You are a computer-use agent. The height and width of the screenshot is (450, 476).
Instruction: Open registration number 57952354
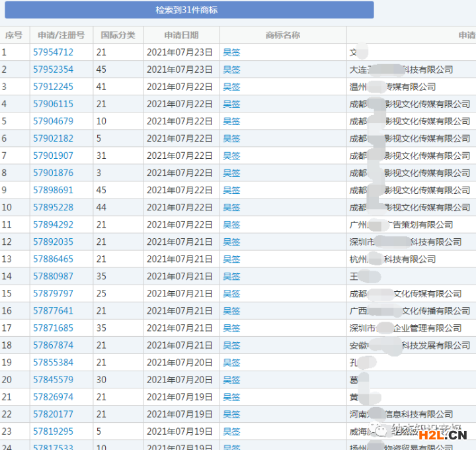click(x=53, y=69)
